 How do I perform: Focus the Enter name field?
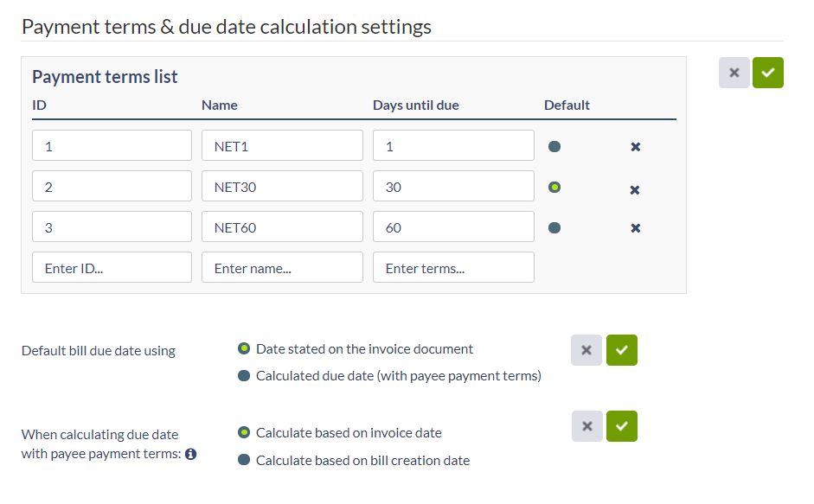pyautogui.click(x=282, y=267)
